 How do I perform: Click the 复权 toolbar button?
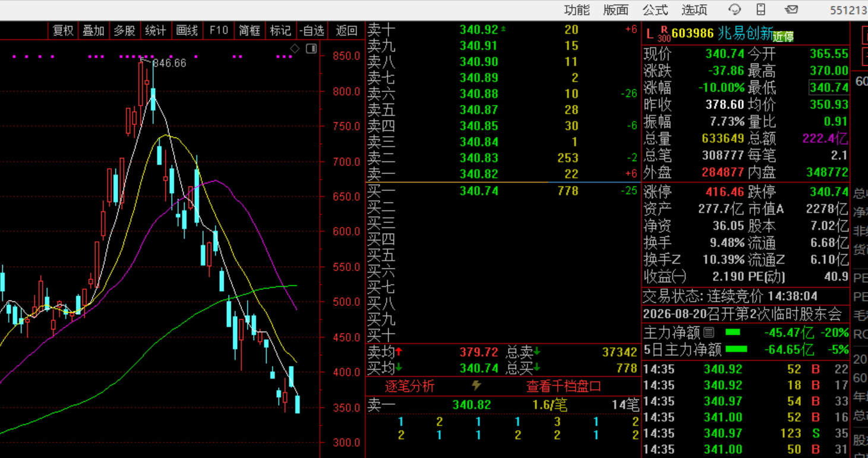63,30
